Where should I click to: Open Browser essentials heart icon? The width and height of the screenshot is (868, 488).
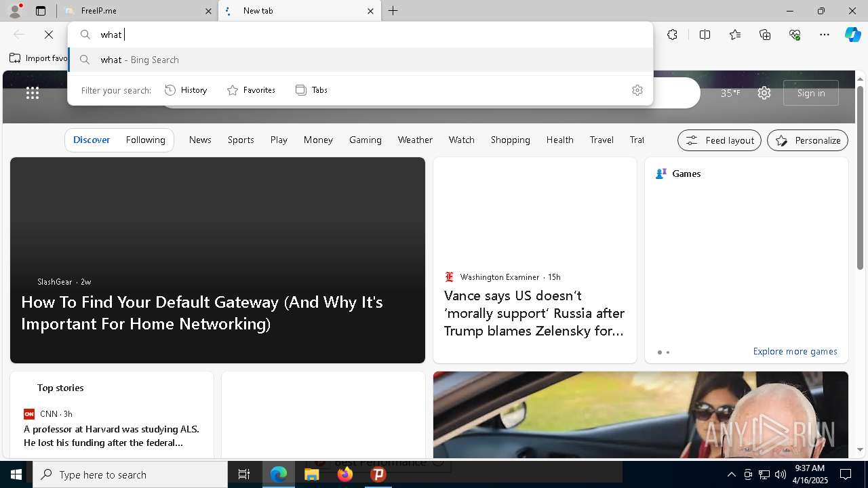(795, 35)
